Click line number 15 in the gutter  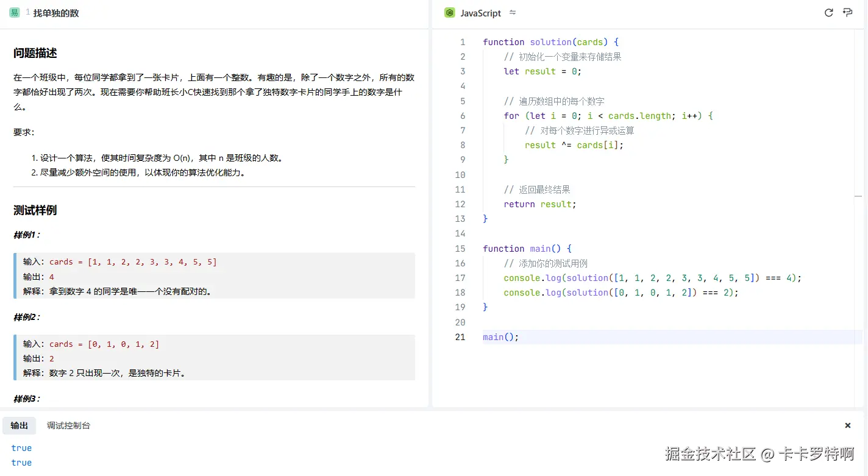[x=460, y=249]
